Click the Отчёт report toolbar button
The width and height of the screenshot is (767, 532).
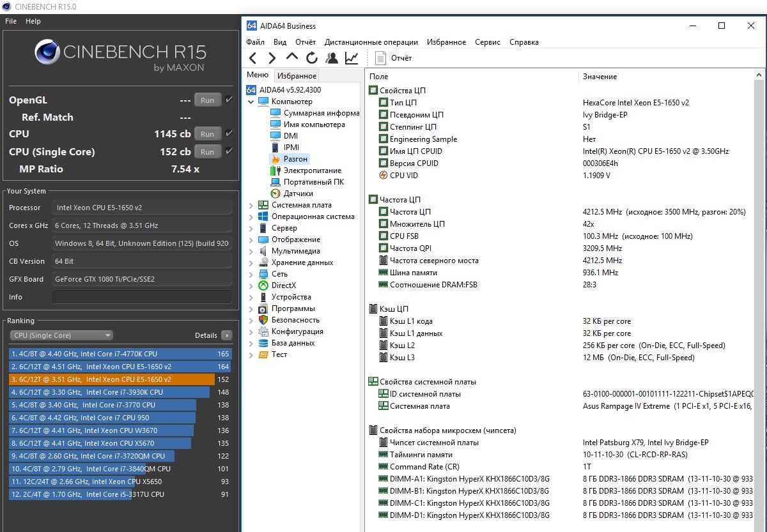(394, 58)
